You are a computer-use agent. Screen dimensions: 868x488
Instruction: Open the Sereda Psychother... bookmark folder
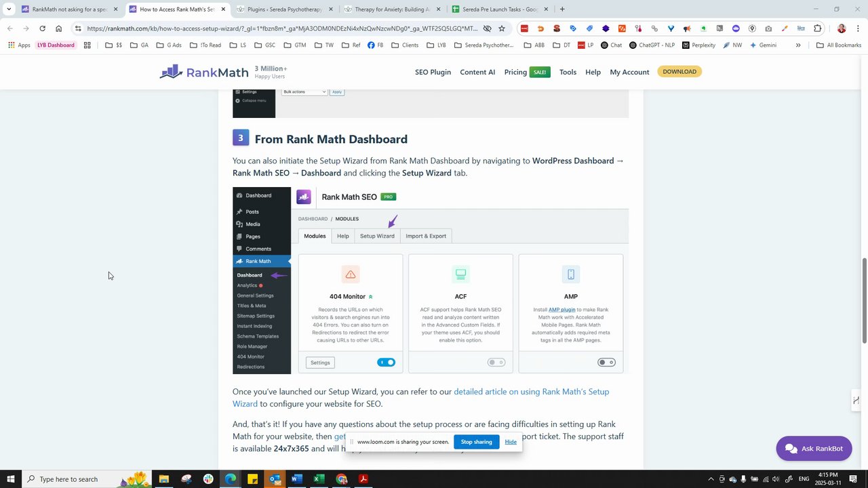[484, 45]
